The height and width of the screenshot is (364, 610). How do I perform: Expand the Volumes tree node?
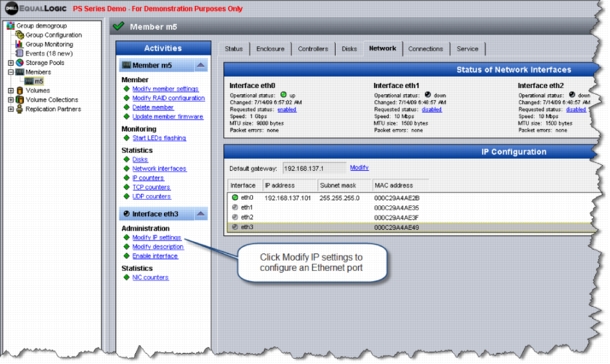pos(11,91)
